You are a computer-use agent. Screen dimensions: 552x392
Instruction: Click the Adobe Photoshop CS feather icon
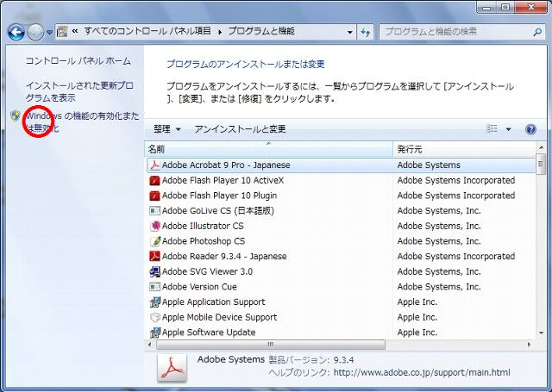pos(155,241)
